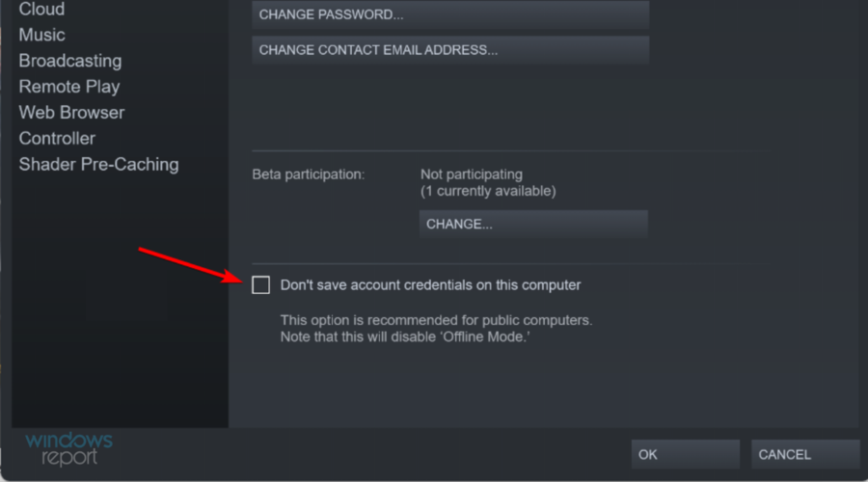This screenshot has width=868, height=482.
Task: Click the Beta participation label
Action: coord(309,174)
